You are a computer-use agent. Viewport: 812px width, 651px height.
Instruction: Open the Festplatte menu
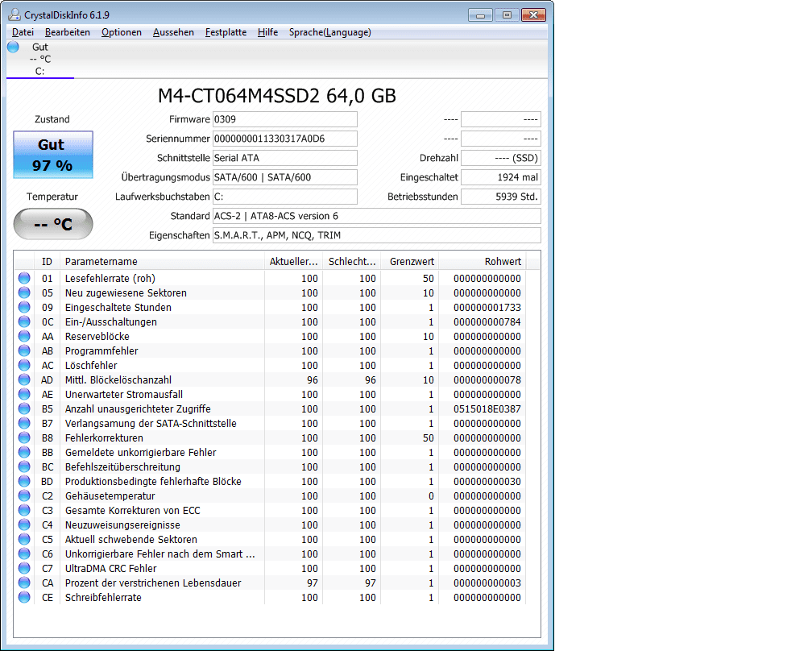click(226, 32)
